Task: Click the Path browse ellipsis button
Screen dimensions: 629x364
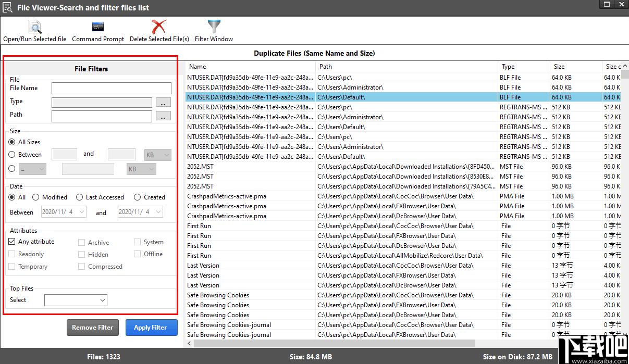Action: coord(163,116)
